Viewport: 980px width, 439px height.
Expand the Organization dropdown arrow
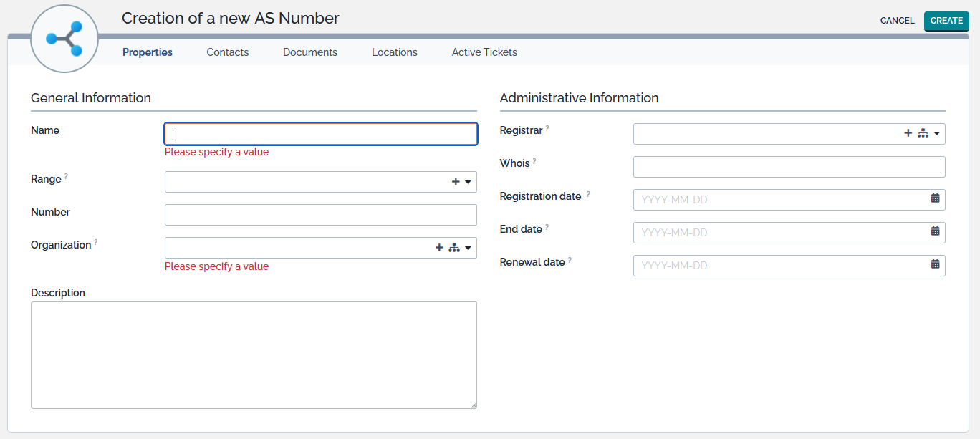[468, 249]
